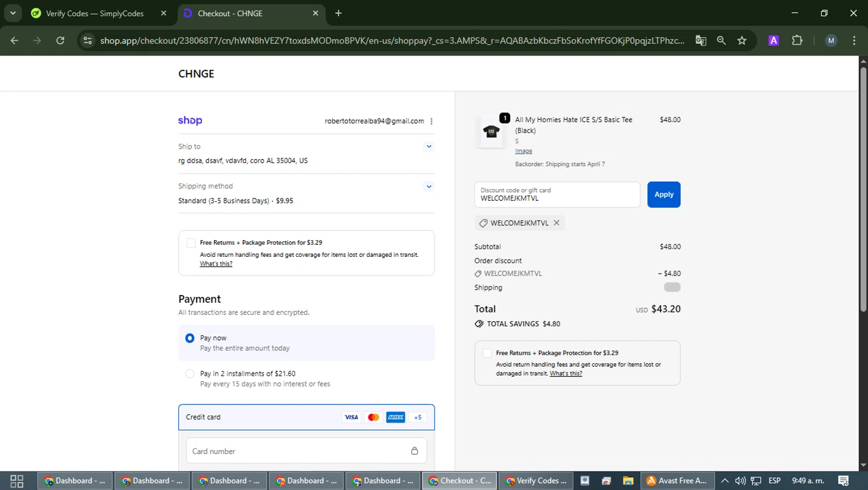Click the translate page icon

coord(701,40)
